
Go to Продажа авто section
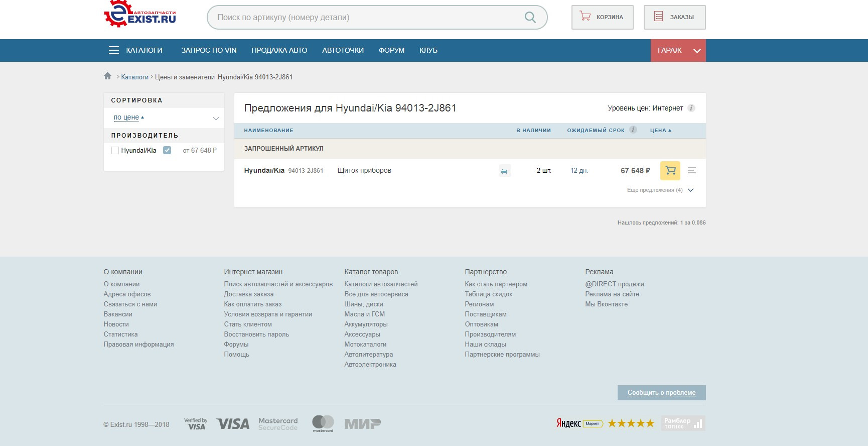(x=279, y=50)
